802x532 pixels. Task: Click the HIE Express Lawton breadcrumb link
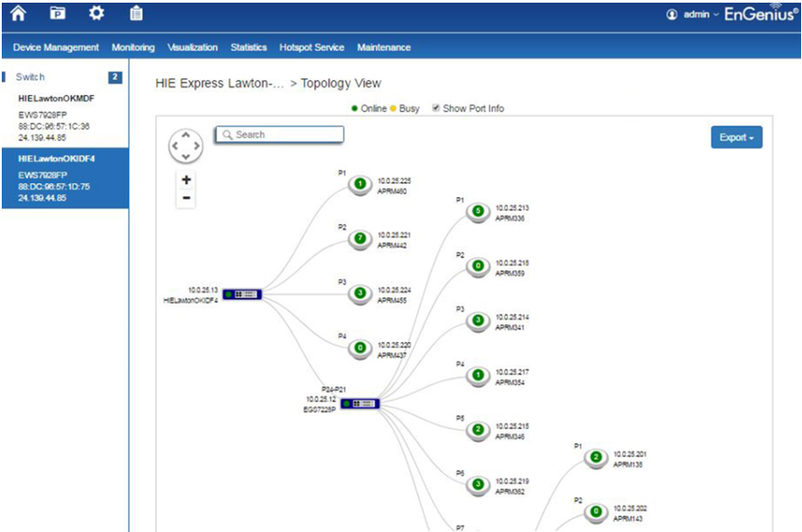[219, 83]
